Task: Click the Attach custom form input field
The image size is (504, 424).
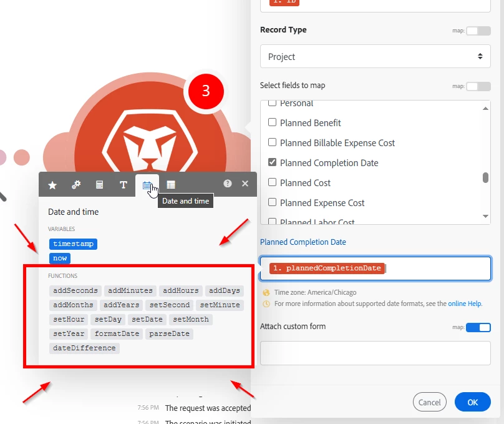Action: click(375, 353)
